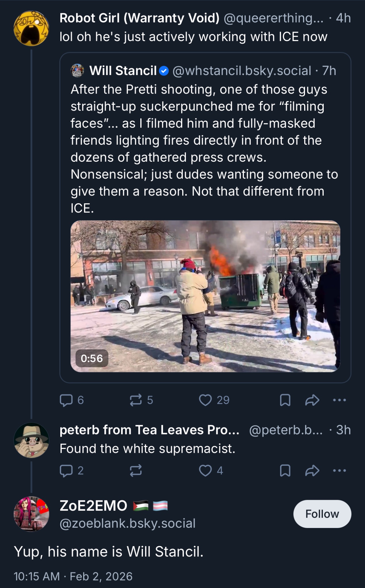
Task: Share Robot Girl's post
Action: point(312,400)
